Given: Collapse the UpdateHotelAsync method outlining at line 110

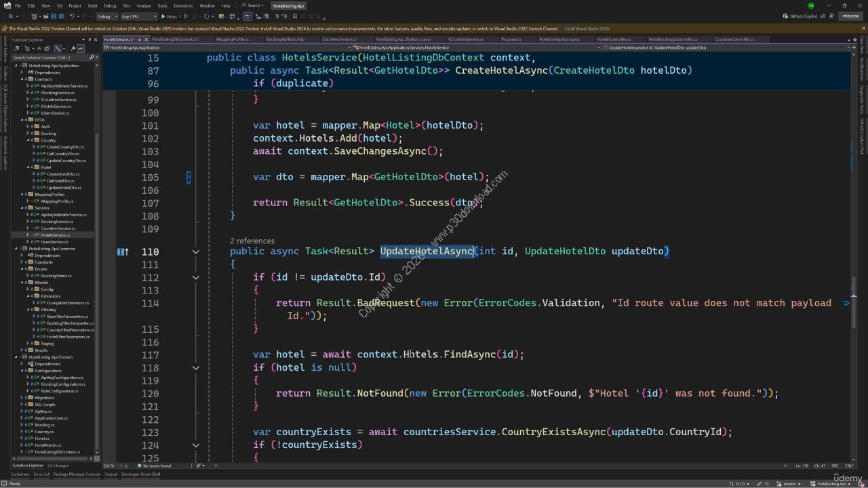Looking at the screenshot, I should tap(195, 251).
